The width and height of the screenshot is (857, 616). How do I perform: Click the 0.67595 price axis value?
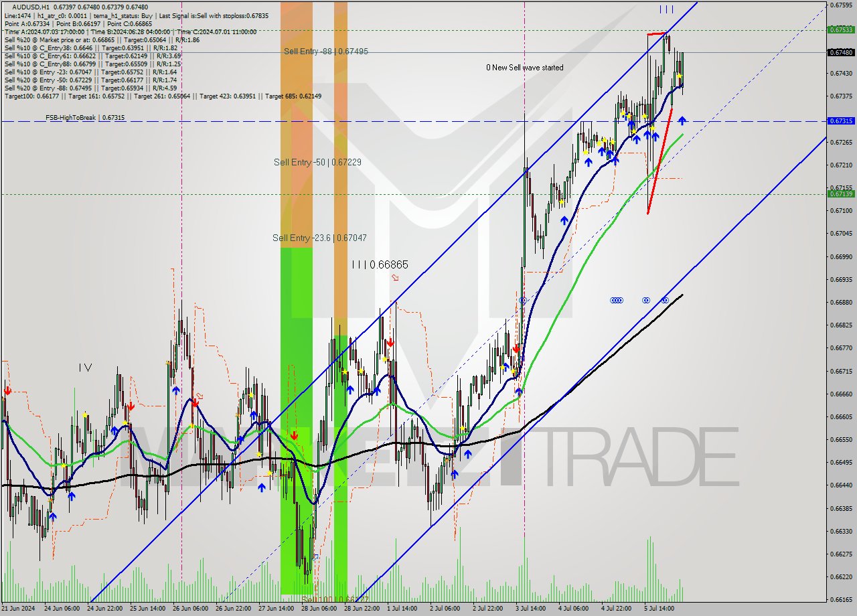click(x=841, y=5)
